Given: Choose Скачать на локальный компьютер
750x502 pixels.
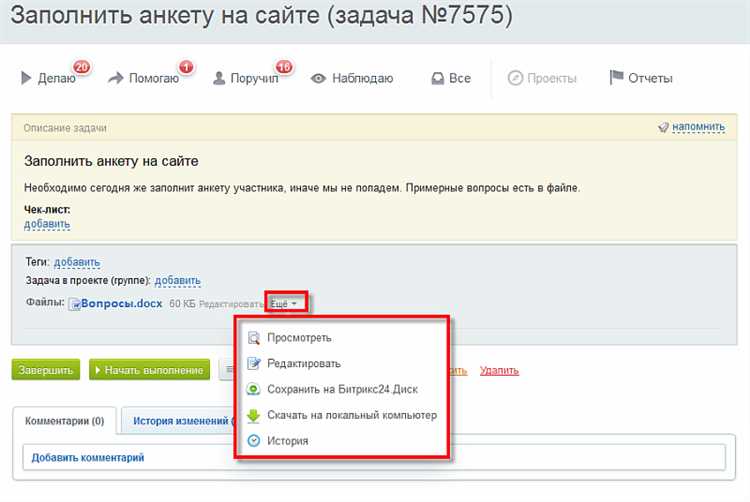Looking at the screenshot, I should point(352,415).
